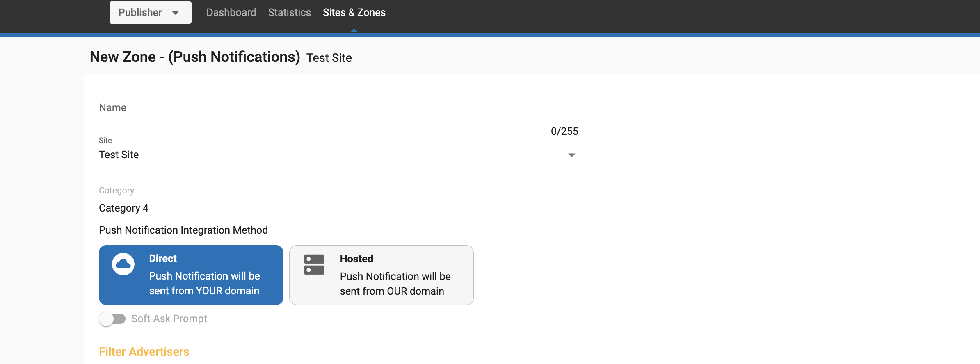The height and width of the screenshot is (364, 980).
Task: Open the Category 4 selection field
Action: tap(124, 208)
